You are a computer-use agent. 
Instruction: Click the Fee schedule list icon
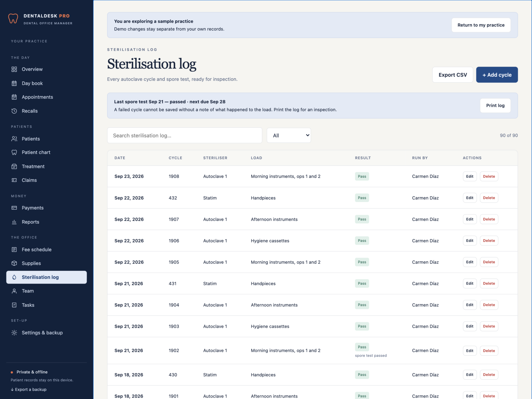[x=14, y=249]
